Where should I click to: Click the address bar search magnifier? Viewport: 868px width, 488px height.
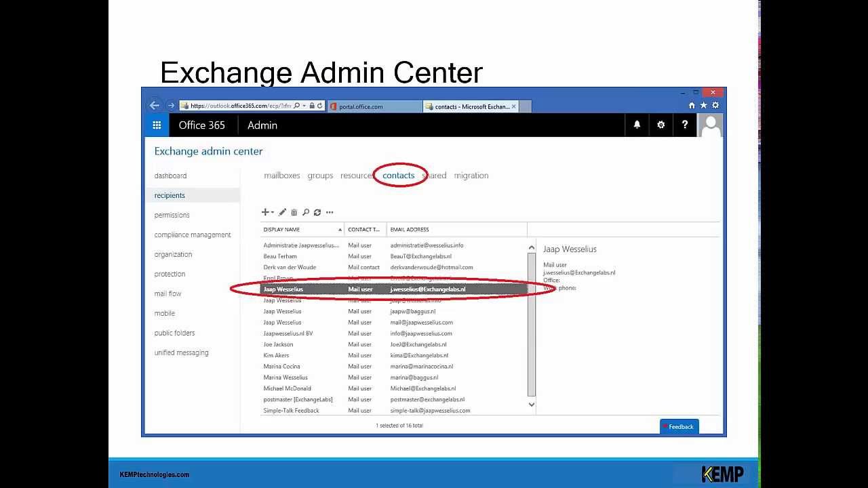coord(297,106)
